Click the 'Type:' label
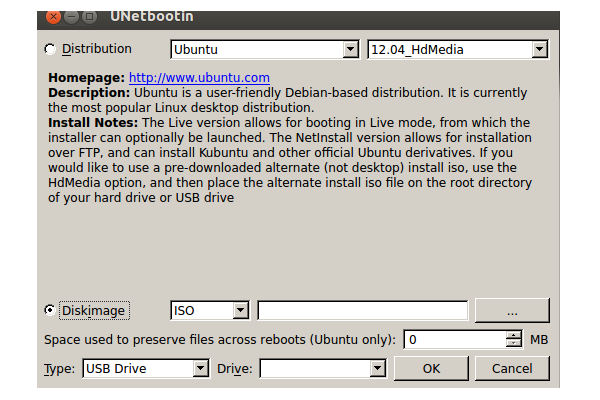600x400 pixels. [x=59, y=369]
